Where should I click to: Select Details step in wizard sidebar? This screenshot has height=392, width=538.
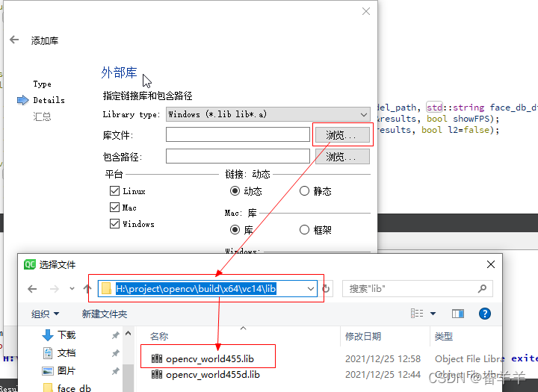(49, 100)
